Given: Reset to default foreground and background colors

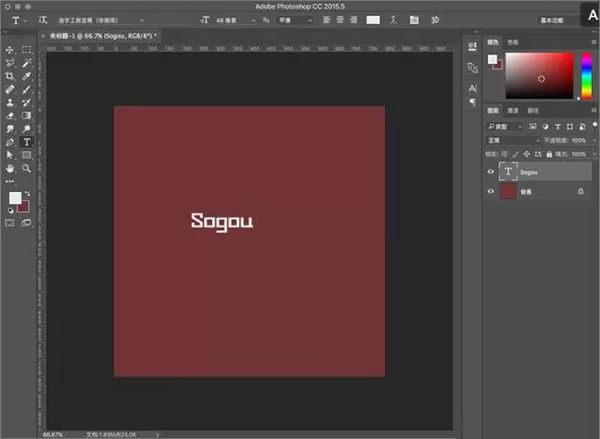Looking at the screenshot, I should [10, 210].
